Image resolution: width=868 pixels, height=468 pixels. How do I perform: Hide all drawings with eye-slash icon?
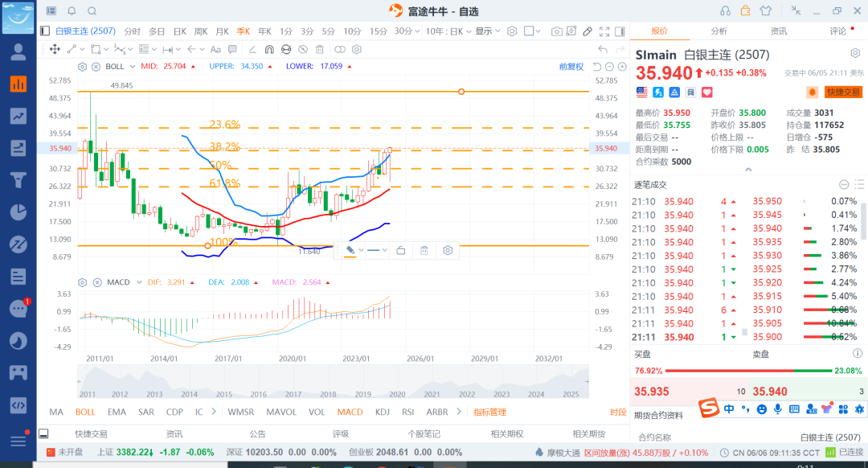pyautogui.click(x=303, y=49)
